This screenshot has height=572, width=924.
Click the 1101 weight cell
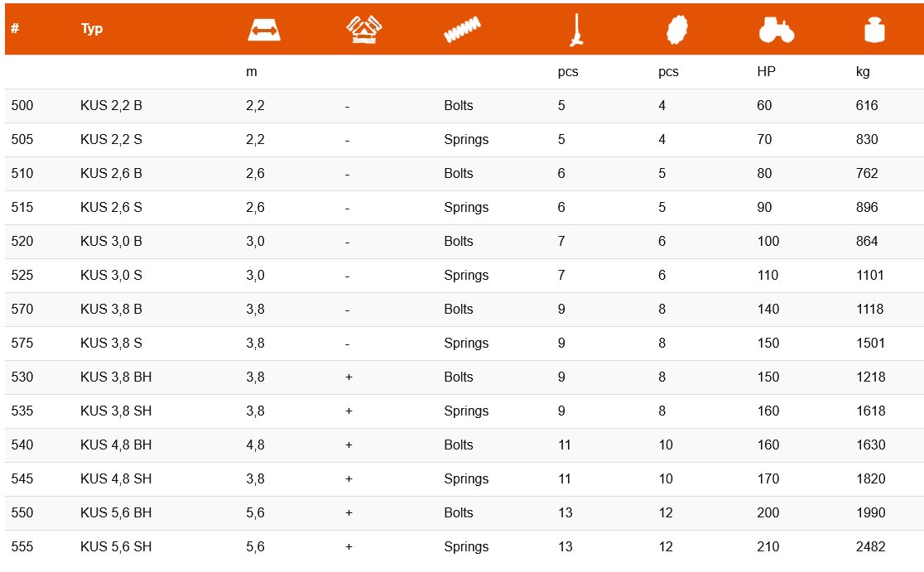870,275
